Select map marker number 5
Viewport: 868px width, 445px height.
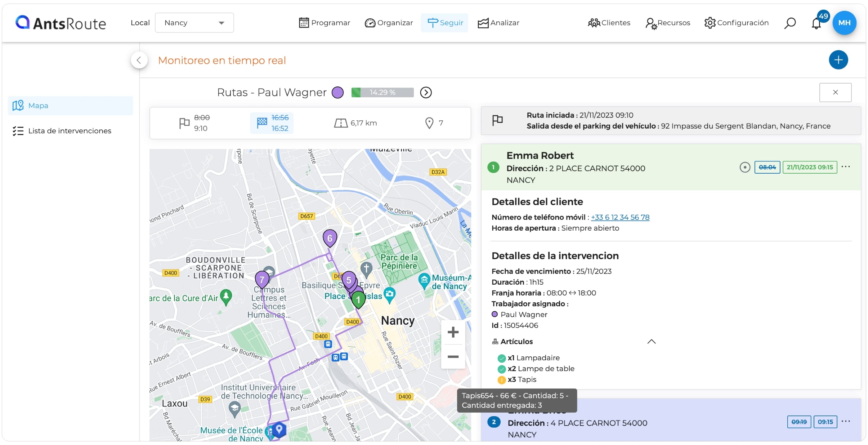(x=349, y=280)
